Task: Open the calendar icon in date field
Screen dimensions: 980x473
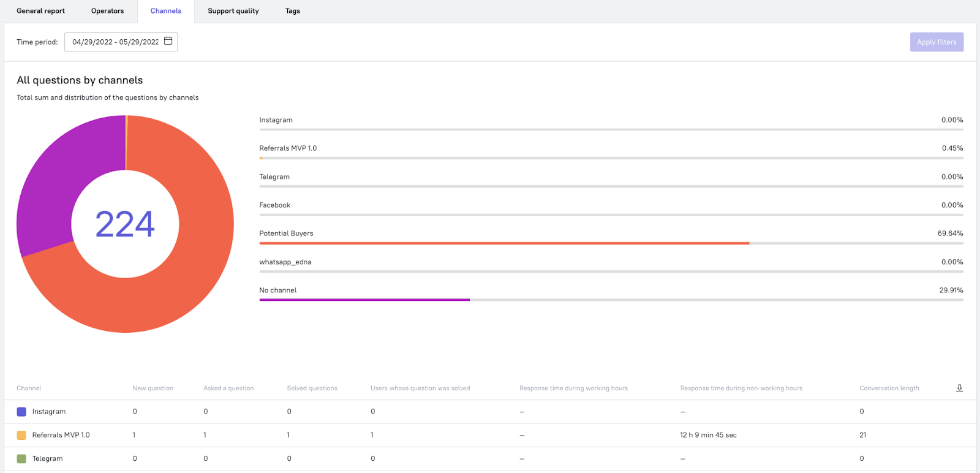Action: pyautogui.click(x=168, y=41)
